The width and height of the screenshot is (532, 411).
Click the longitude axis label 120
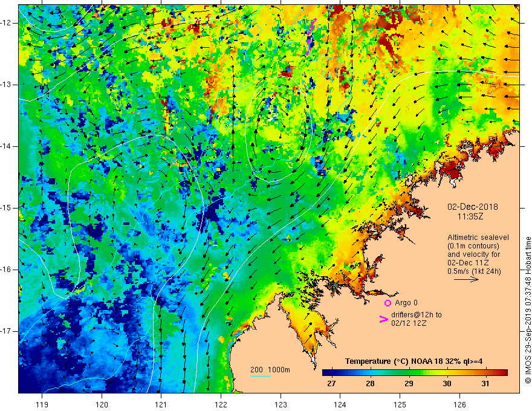click(x=102, y=404)
